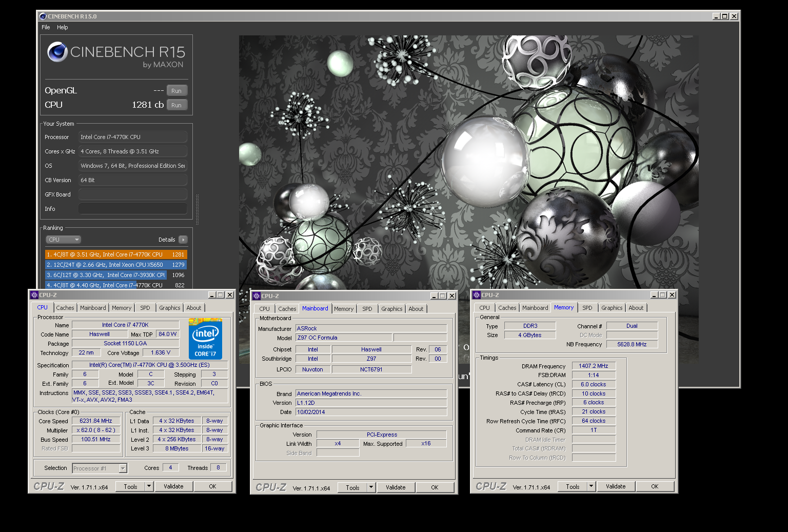Open the Processor #1 selection dropdown

[x=100, y=468]
